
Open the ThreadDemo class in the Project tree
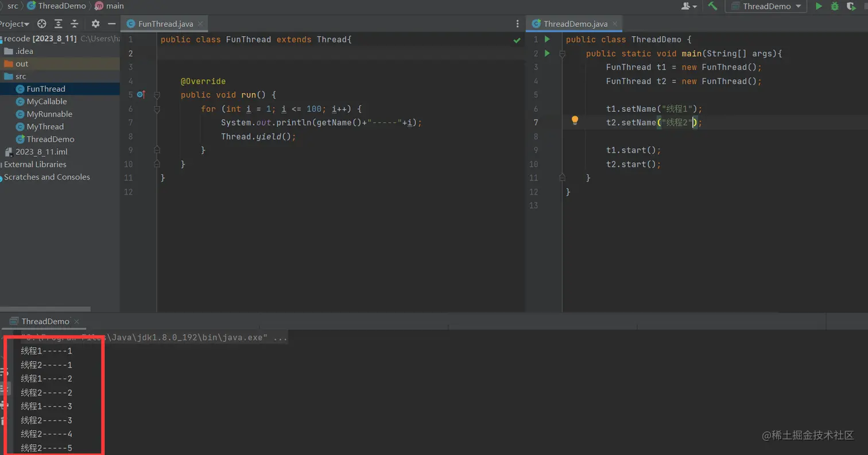pos(60,139)
